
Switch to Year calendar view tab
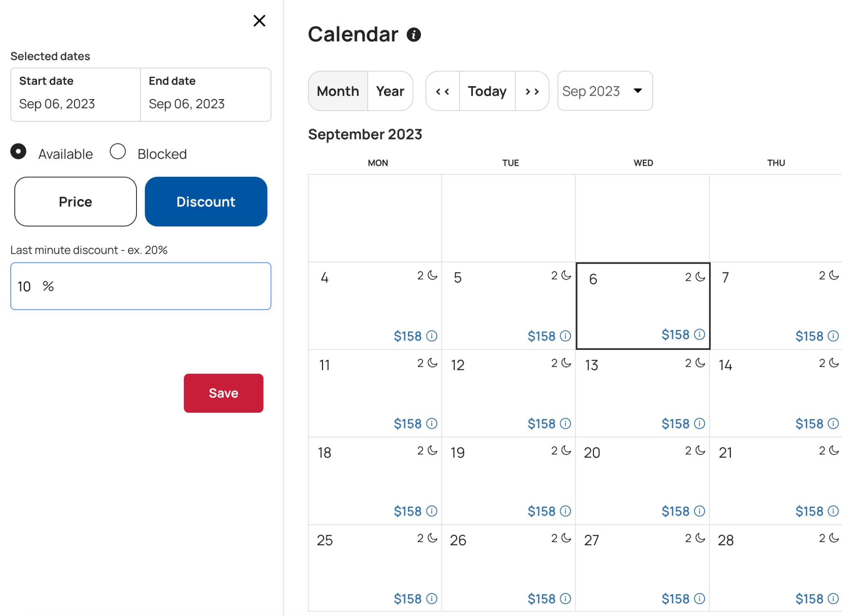390,91
